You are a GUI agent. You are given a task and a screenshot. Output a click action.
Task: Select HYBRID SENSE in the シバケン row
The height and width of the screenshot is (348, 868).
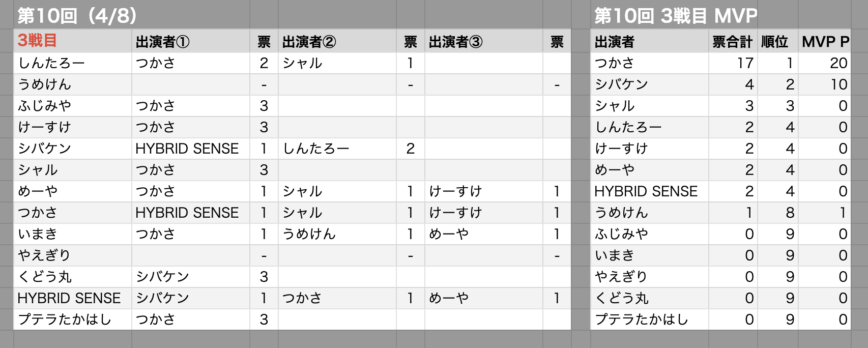pos(191,149)
